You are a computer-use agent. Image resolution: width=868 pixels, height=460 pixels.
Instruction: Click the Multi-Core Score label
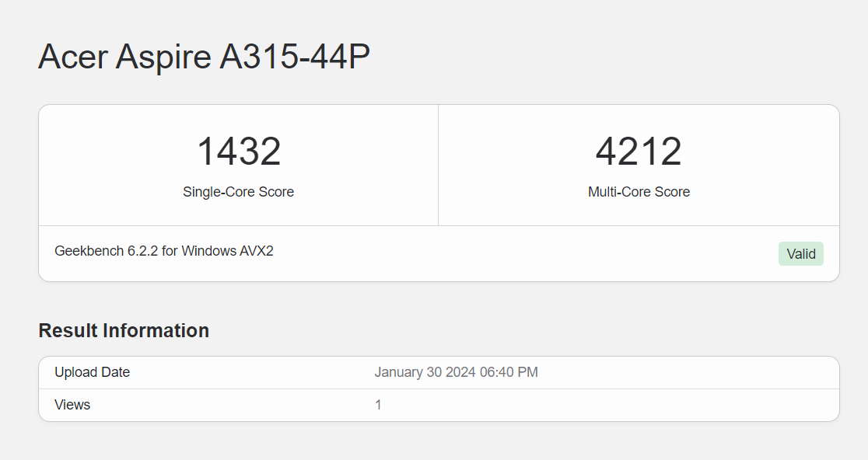click(639, 192)
